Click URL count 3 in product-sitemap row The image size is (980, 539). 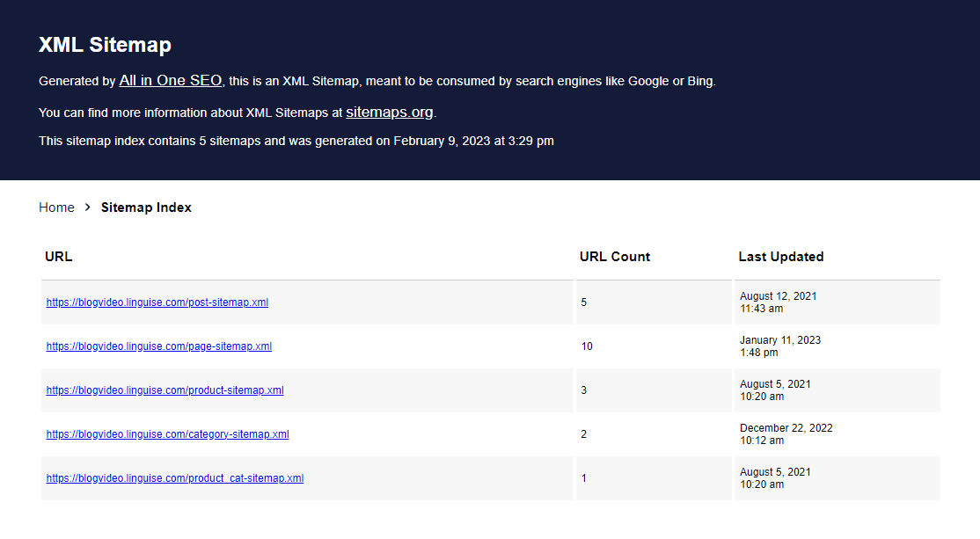[x=584, y=390]
